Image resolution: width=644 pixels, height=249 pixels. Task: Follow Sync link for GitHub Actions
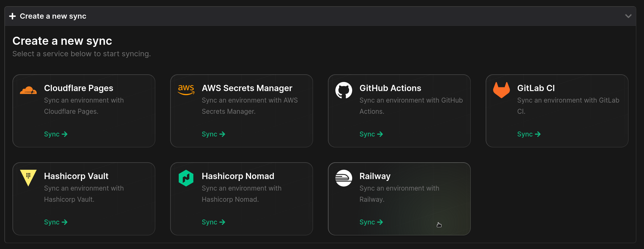pos(371,134)
